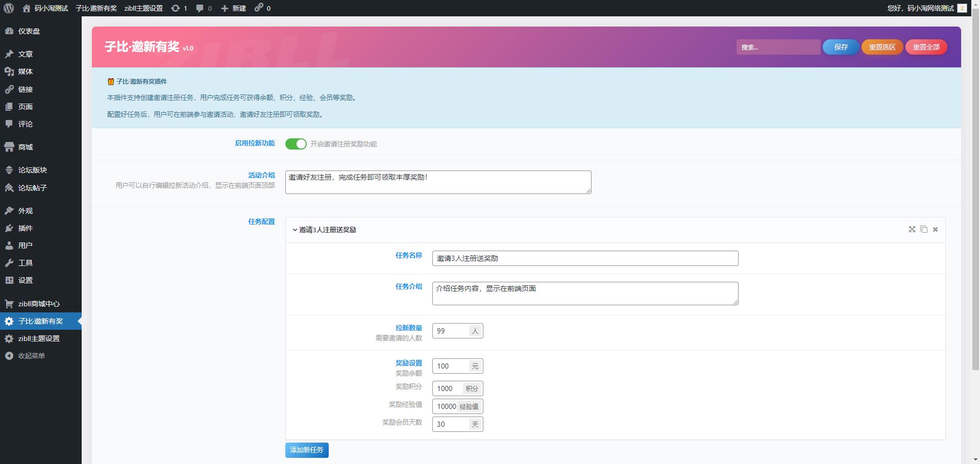Click the 文章 pushpin icon
The height and width of the screenshot is (464, 980).
tap(9, 54)
